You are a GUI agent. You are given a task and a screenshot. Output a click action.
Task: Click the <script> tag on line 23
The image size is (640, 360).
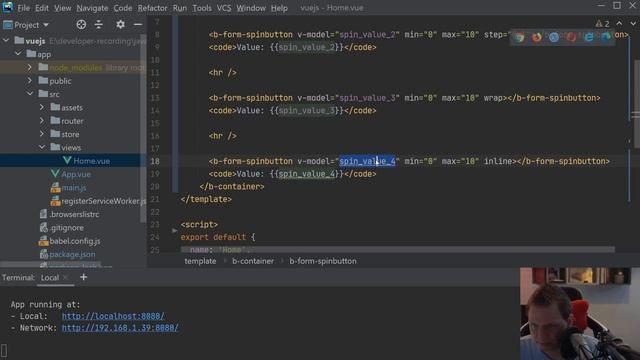point(199,224)
